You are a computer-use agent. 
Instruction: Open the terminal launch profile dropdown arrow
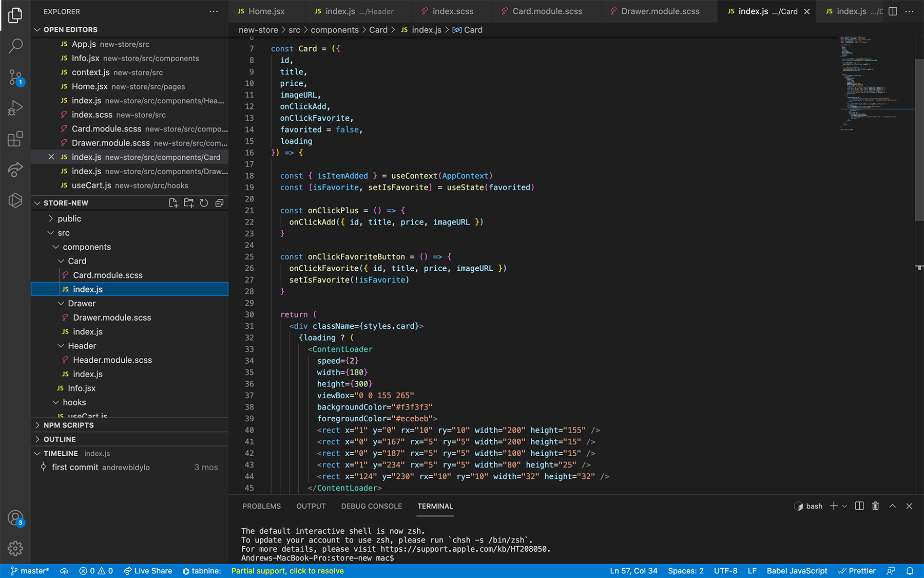[844, 506]
